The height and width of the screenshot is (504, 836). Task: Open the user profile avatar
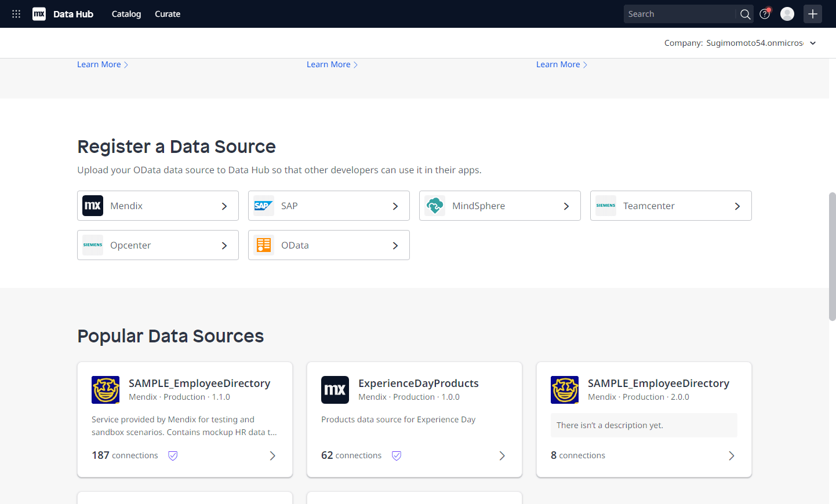[x=787, y=14]
